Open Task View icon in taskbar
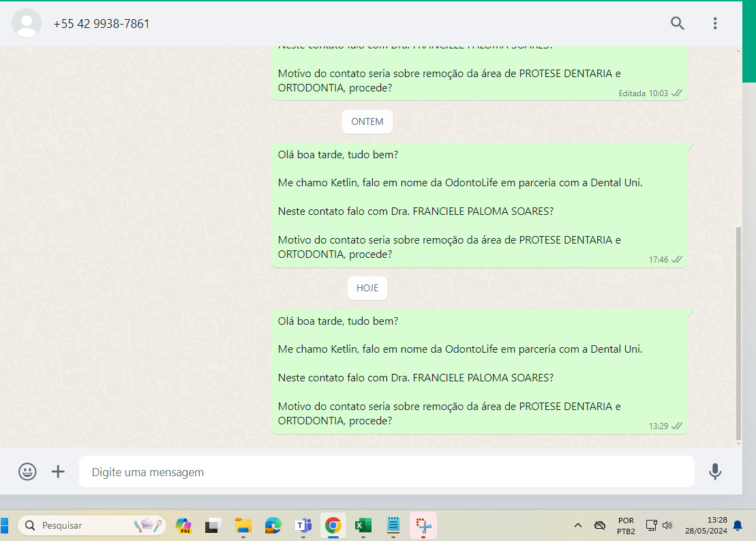Screen dimensions: 756x541 212,525
